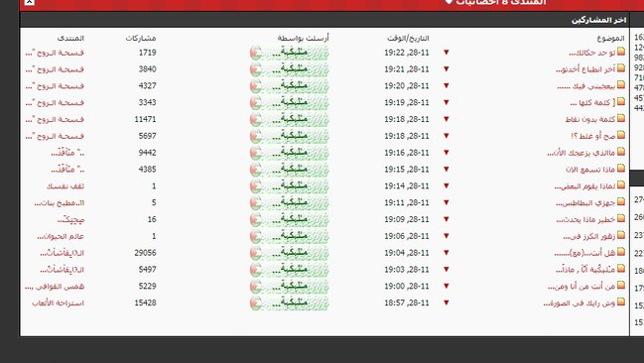The image size is (644, 363).
Task: Click red arrow for the 18:57 post
Action: [x=446, y=302]
